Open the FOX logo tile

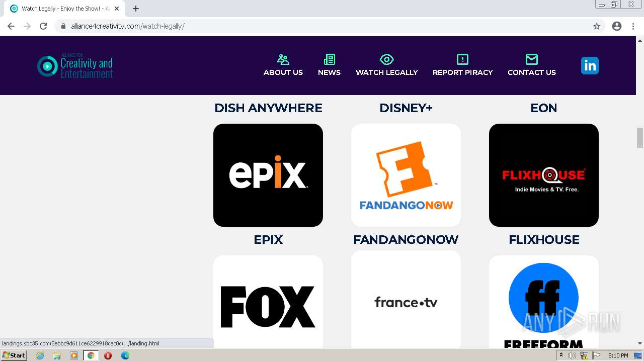268,302
